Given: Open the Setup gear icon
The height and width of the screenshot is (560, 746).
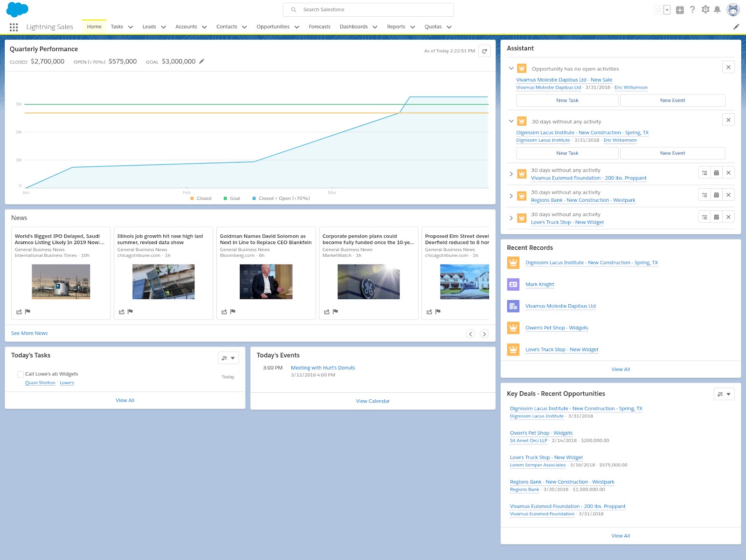Looking at the screenshot, I should point(705,9).
